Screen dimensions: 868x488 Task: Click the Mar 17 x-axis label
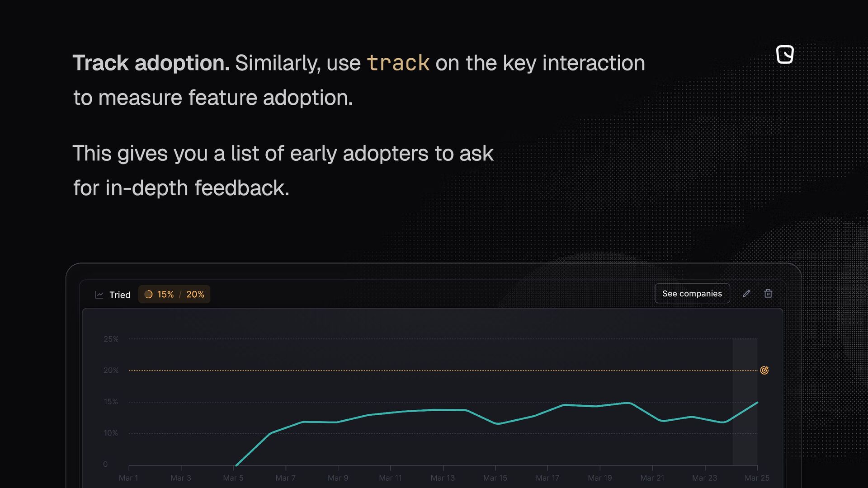tap(547, 478)
